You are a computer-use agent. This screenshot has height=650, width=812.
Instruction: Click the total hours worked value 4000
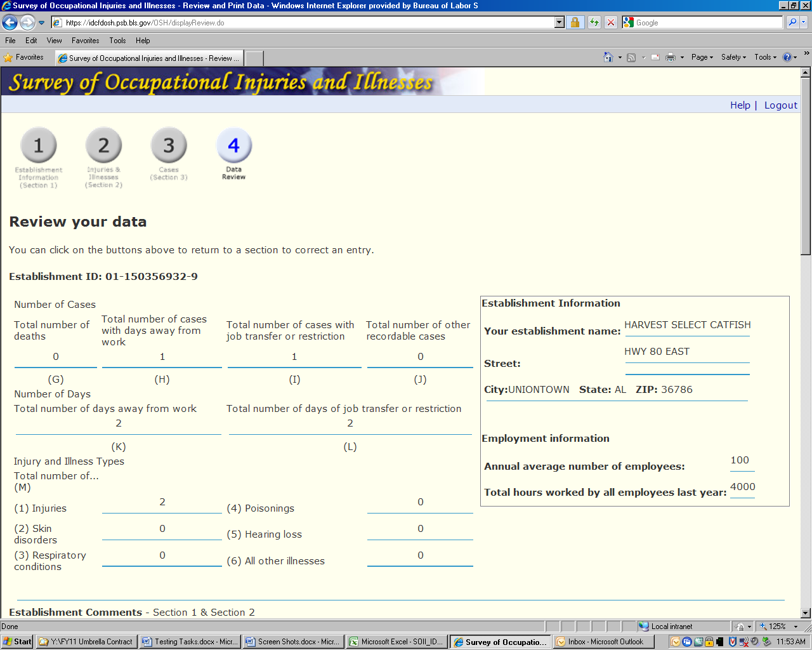point(742,487)
